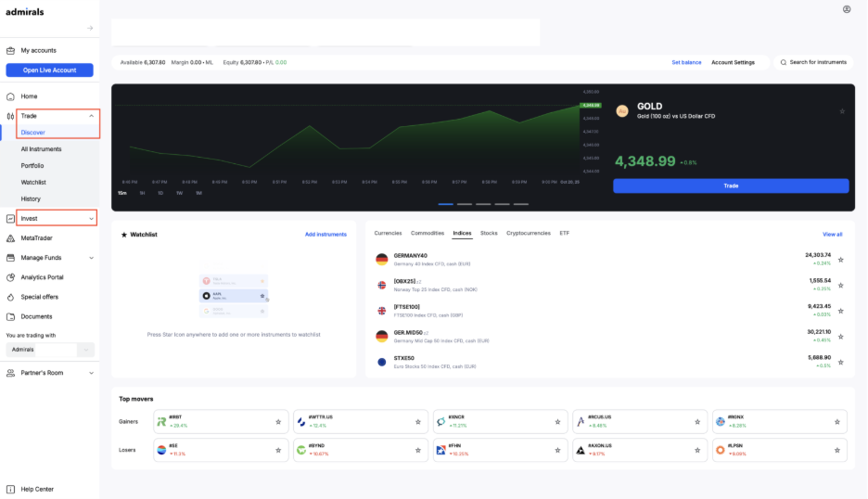Collapse the Trade menu chevron

click(x=91, y=116)
